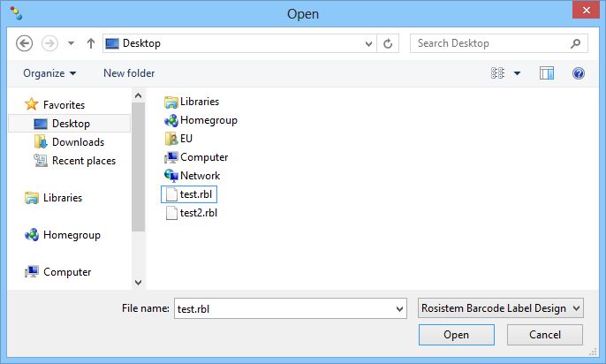This screenshot has height=364, width=606.
Task: Create a New folder
Action: [x=129, y=73]
